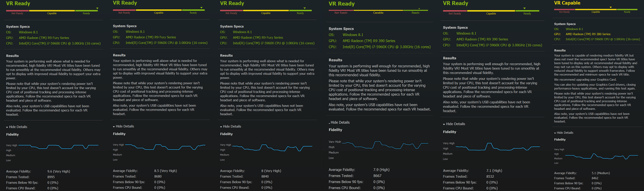Click the VR Capable heading
This screenshot has width=644, height=191.
[567, 3]
